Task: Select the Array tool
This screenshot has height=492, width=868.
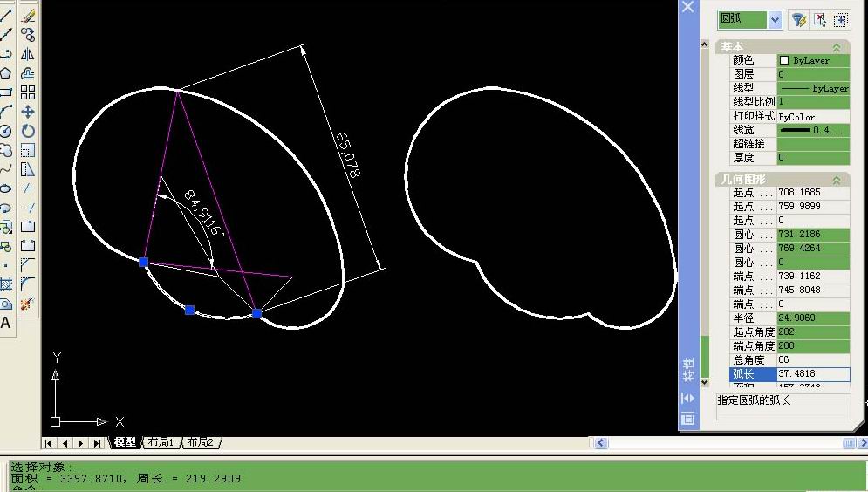Action: (28, 92)
